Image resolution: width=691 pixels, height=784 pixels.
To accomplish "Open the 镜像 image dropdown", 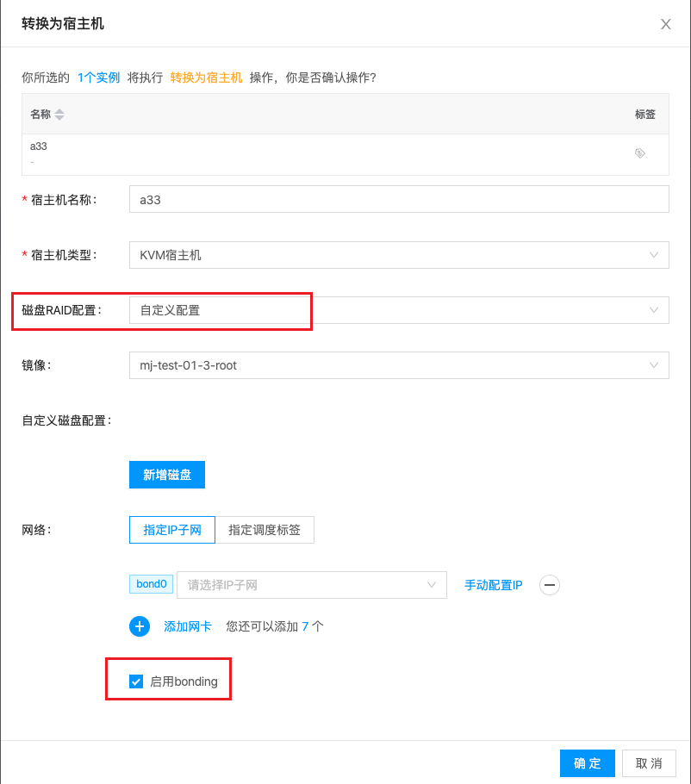I will pos(398,365).
